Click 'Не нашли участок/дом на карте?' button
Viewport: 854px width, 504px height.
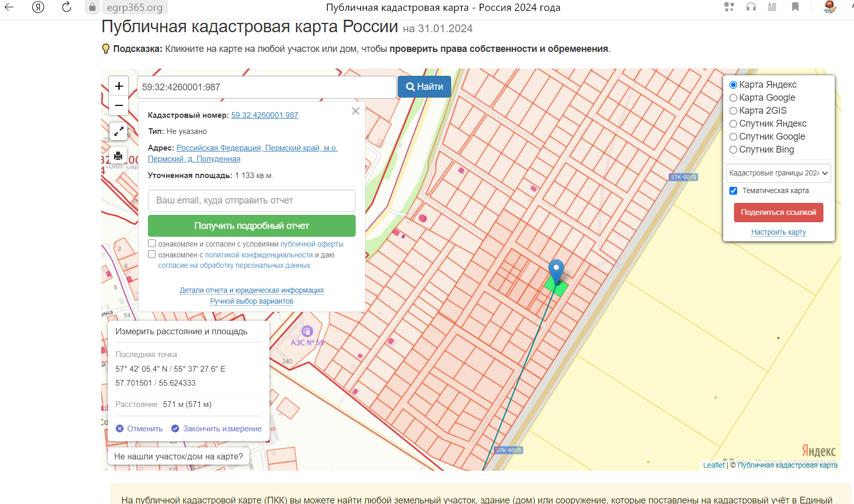[x=179, y=457]
